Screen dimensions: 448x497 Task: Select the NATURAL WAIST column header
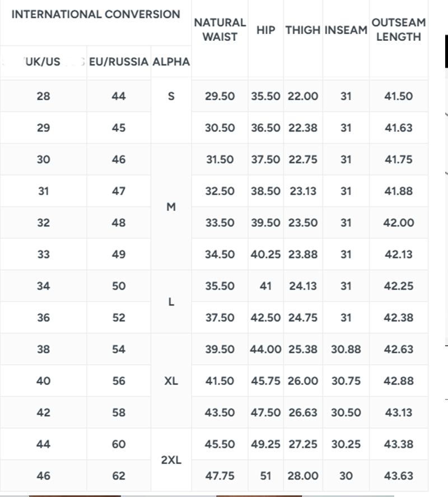220,30
